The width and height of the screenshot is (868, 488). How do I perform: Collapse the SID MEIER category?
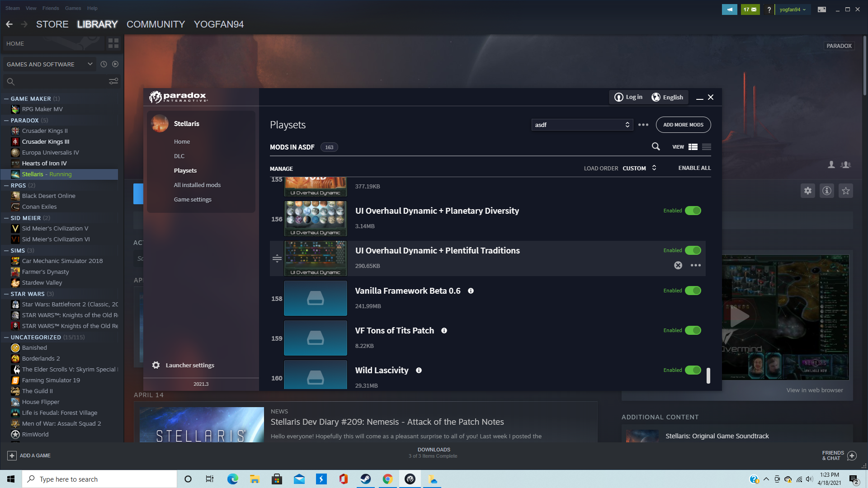coord(6,218)
